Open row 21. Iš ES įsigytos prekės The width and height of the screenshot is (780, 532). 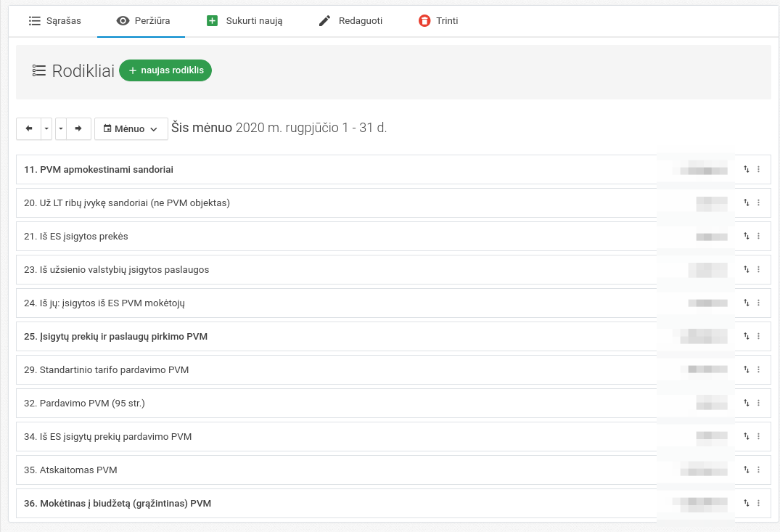coord(76,237)
